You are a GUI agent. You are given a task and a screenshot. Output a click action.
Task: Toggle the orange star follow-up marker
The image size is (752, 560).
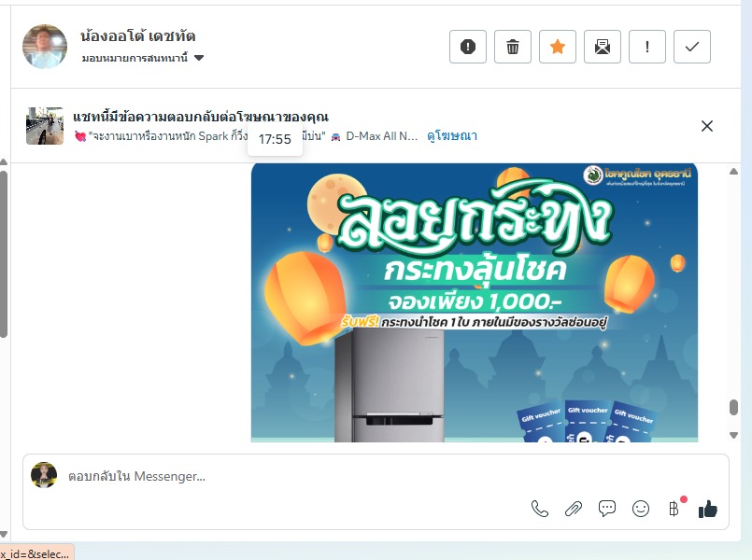(558, 47)
